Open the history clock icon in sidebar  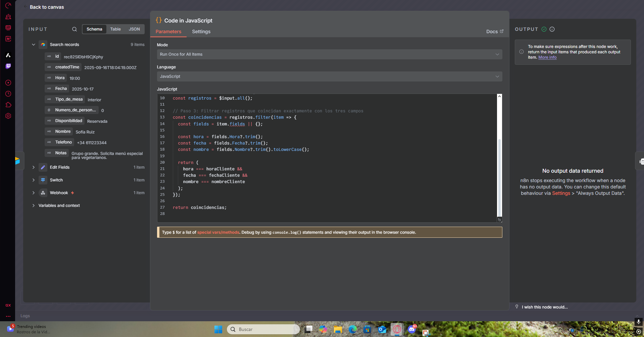tap(8, 94)
